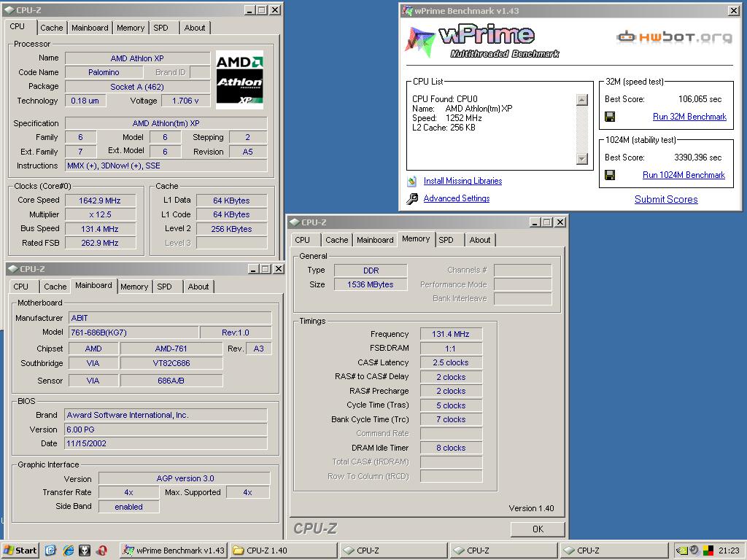Open the Start menu

(x=20, y=551)
